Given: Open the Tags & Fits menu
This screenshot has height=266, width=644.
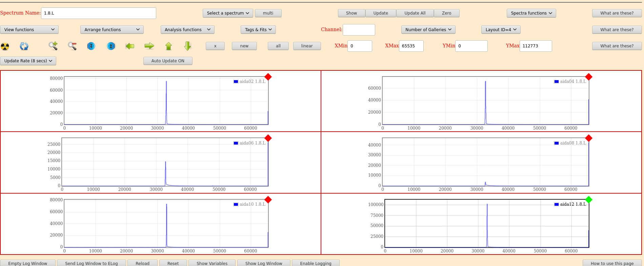Looking at the screenshot, I should coord(258,30).
